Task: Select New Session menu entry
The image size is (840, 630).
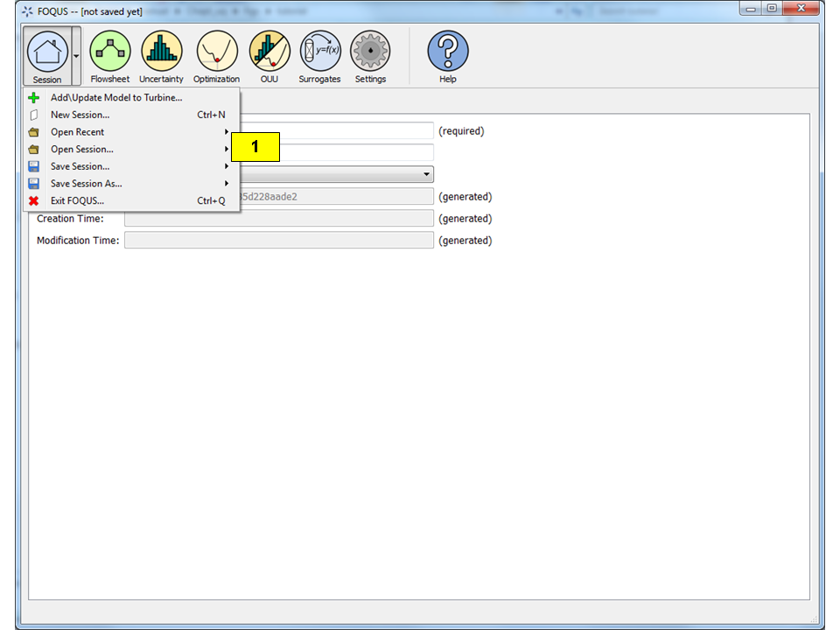Action: tap(80, 115)
